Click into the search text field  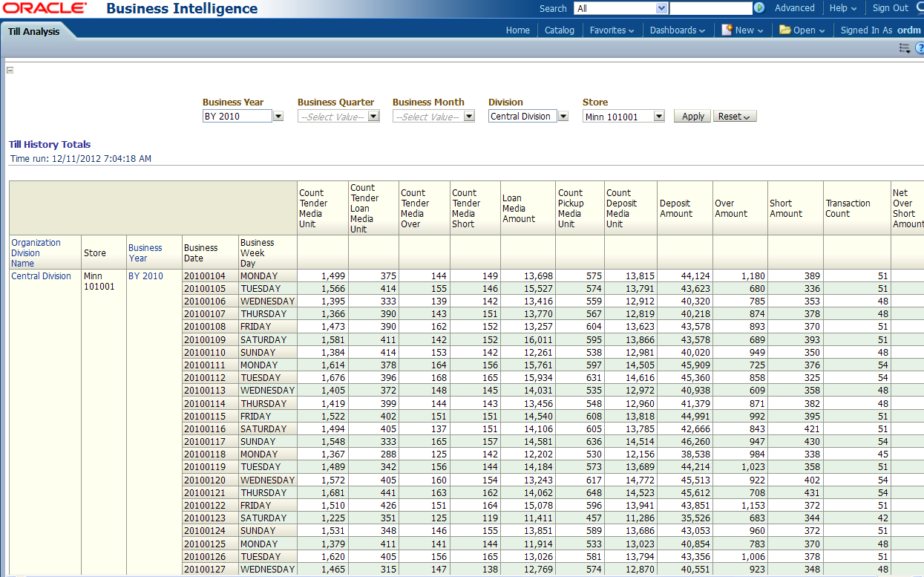710,8
